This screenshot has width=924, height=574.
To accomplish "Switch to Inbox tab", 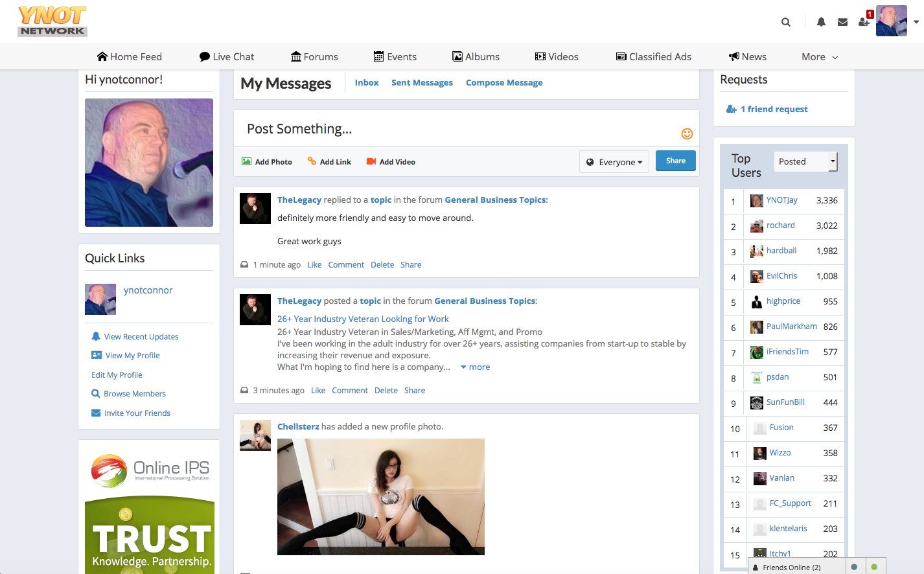I will tap(367, 82).
